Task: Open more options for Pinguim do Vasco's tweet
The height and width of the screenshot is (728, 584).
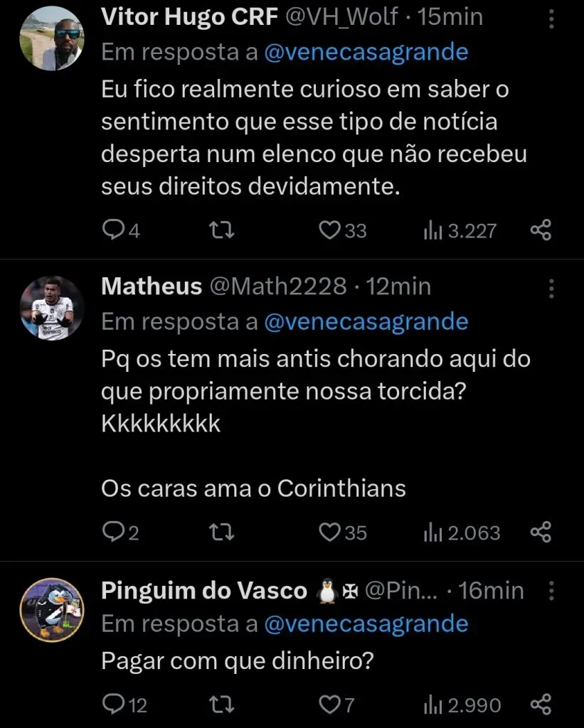Action: 551,591
